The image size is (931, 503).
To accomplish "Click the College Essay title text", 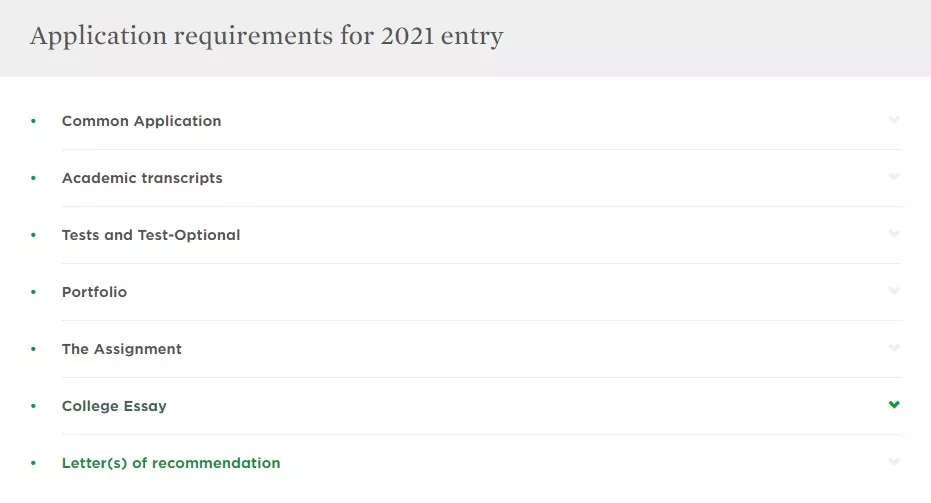I will click(x=114, y=406).
